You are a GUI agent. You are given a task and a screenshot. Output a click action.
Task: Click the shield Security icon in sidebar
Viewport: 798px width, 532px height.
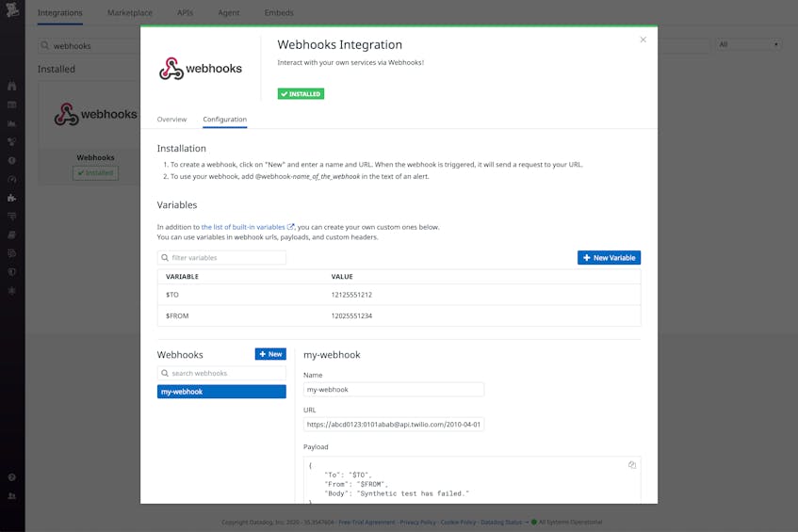coord(11,272)
